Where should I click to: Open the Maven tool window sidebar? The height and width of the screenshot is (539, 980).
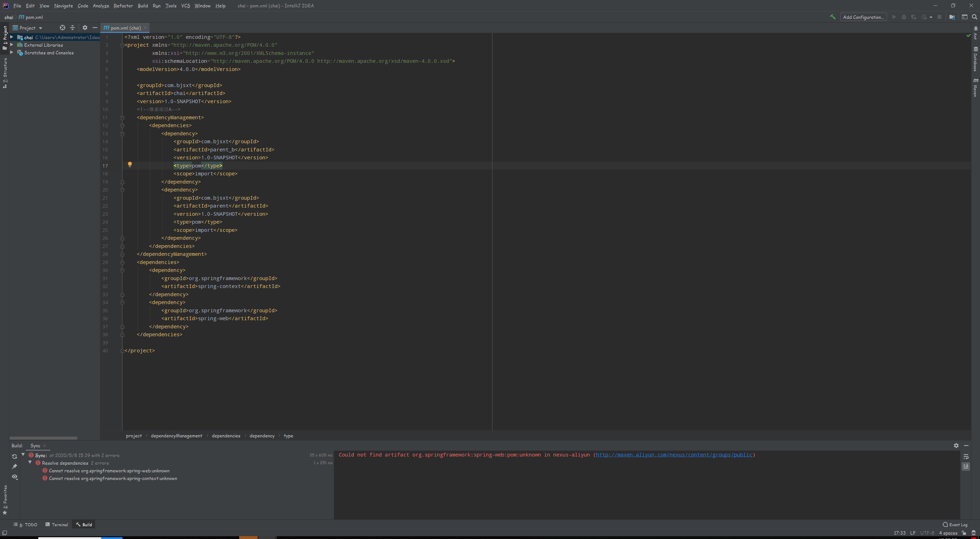(976, 88)
